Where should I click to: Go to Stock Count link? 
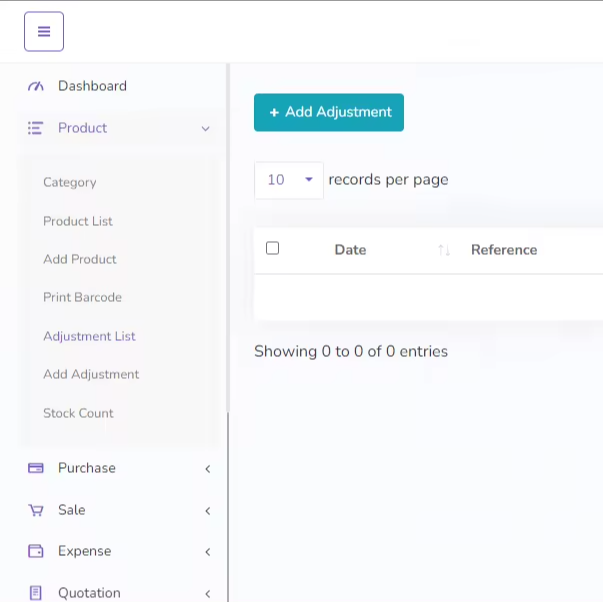(78, 413)
